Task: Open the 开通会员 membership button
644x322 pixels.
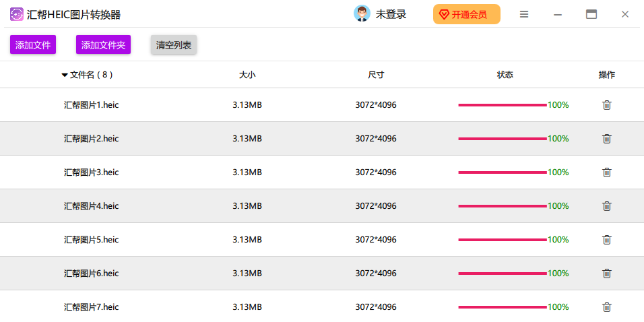Action: click(x=466, y=14)
